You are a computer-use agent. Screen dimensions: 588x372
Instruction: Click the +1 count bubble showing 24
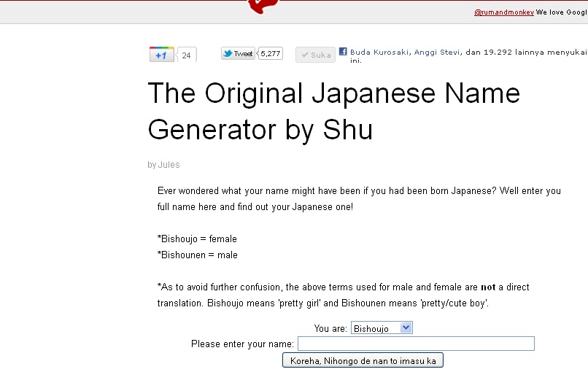click(x=186, y=55)
